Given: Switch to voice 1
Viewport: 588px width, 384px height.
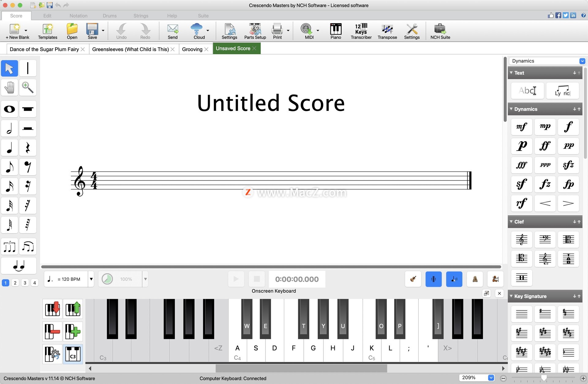Looking at the screenshot, I should click(6, 283).
